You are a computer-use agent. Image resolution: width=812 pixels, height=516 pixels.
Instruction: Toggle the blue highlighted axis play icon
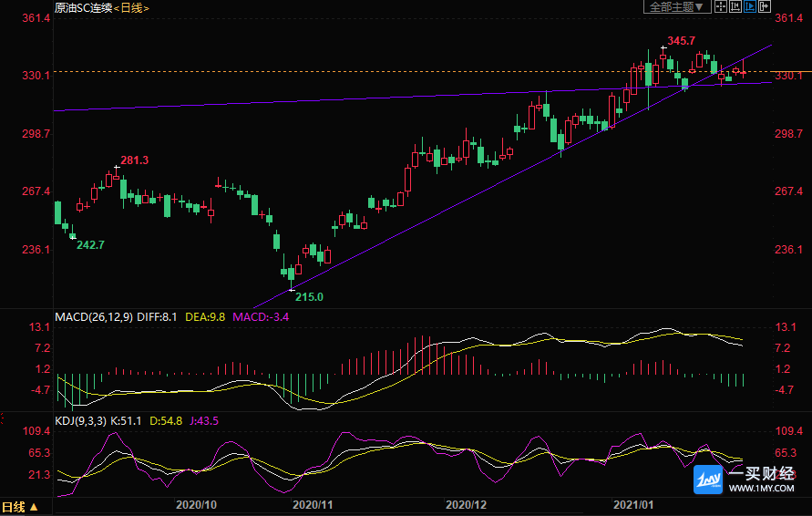pyautogui.click(x=749, y=6)
